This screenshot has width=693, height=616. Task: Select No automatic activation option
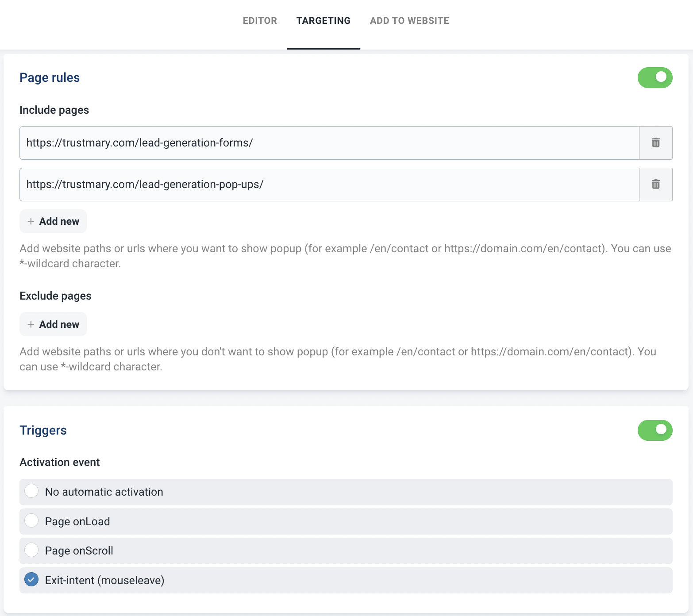coord(31,491)
